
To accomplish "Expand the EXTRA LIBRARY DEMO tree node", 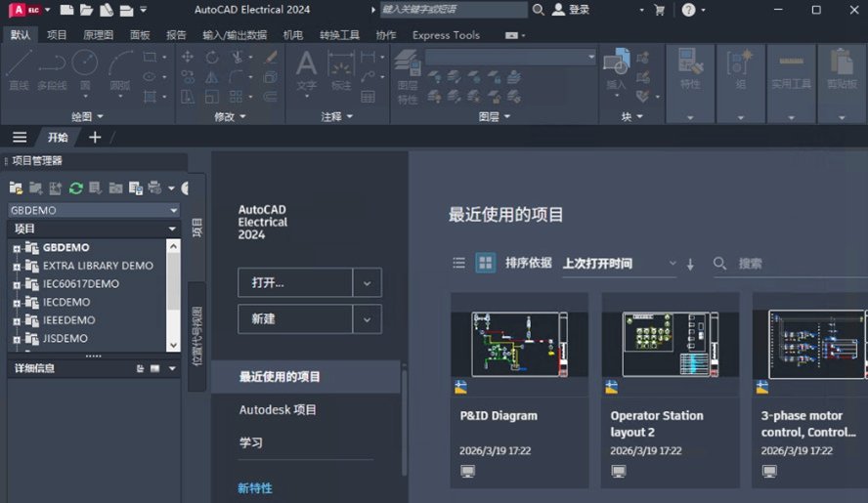I will pos(17,267).
